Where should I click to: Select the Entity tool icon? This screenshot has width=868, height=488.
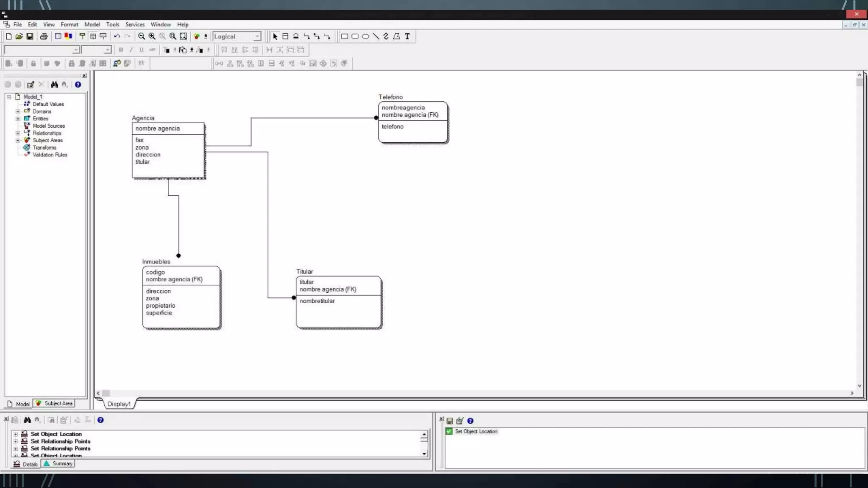pyautogui.click(x=285, y=36)
